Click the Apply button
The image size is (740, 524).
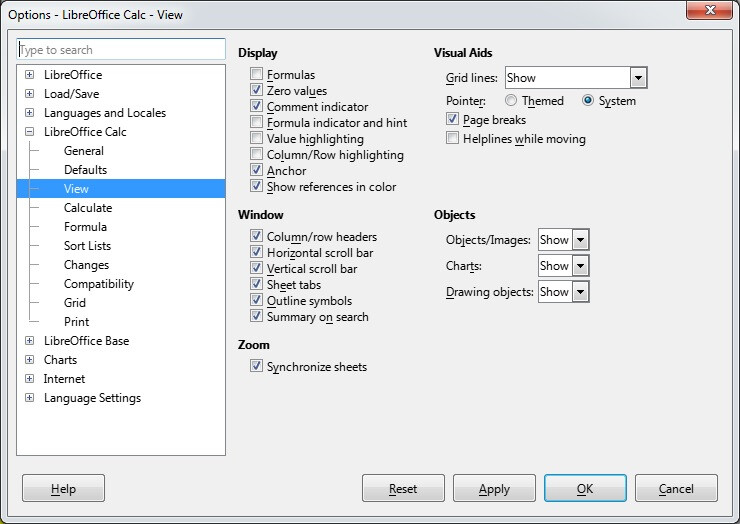click(x=494, y=489)
